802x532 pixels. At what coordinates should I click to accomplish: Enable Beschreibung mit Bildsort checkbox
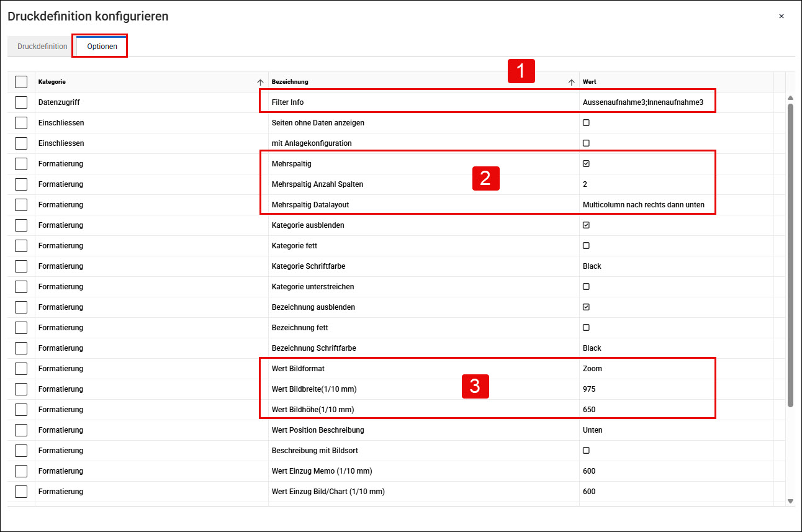click(x=586, y=450)
